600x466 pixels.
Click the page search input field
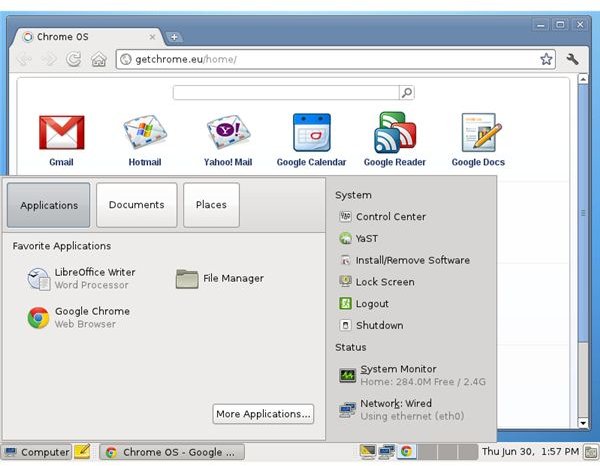pos(286,92)
